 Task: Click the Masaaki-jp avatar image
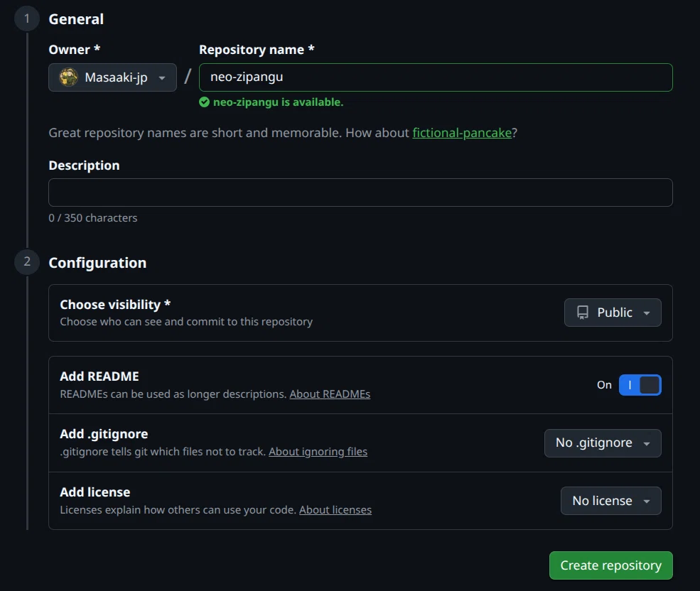pos(69,77)
